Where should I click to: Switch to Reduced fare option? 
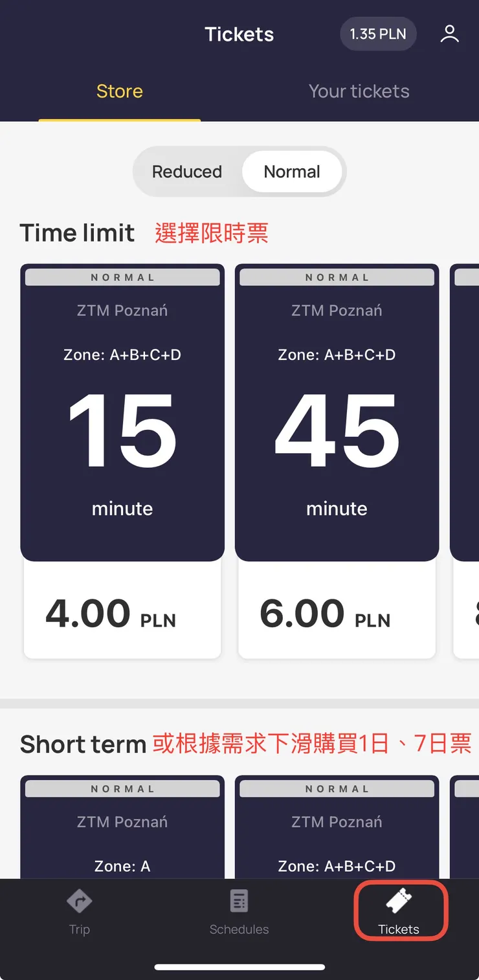pyautogui.click(x=187, y=172)
